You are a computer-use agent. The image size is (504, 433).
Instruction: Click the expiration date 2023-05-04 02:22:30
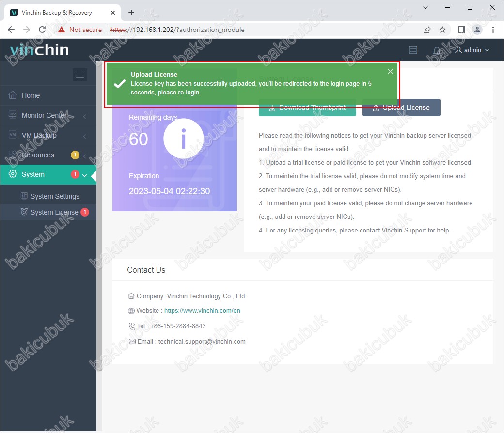[170, 191]
